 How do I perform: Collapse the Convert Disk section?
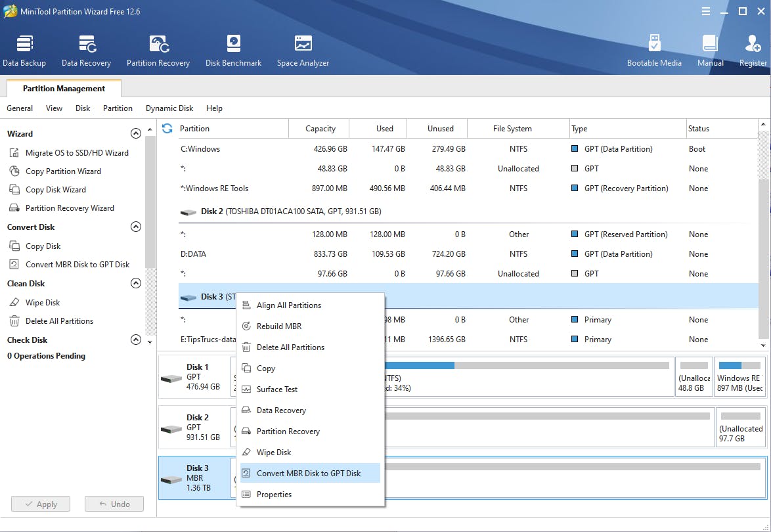pos(136,227)
